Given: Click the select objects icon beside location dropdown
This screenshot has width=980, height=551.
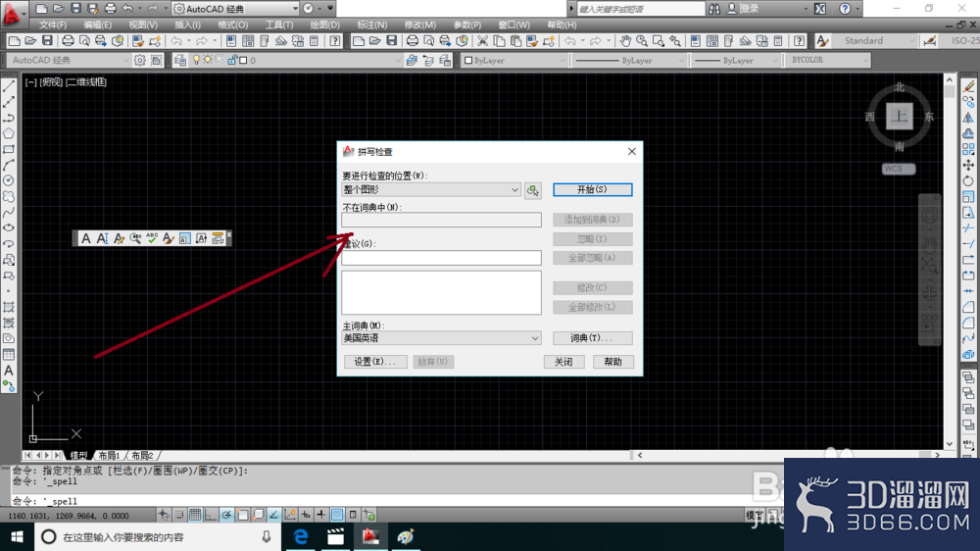Looking at the screenshot, I should pyautogui.click(x=532, y=190).
